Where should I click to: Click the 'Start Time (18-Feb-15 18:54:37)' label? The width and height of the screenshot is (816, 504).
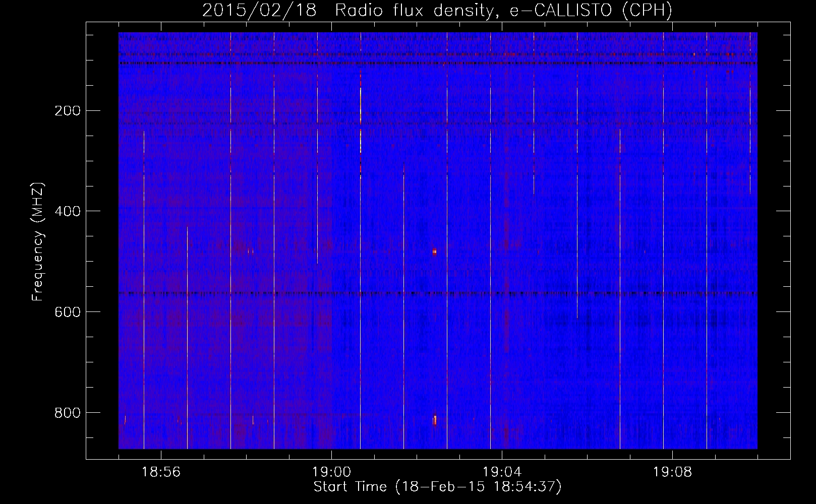[x=437, y=486]
